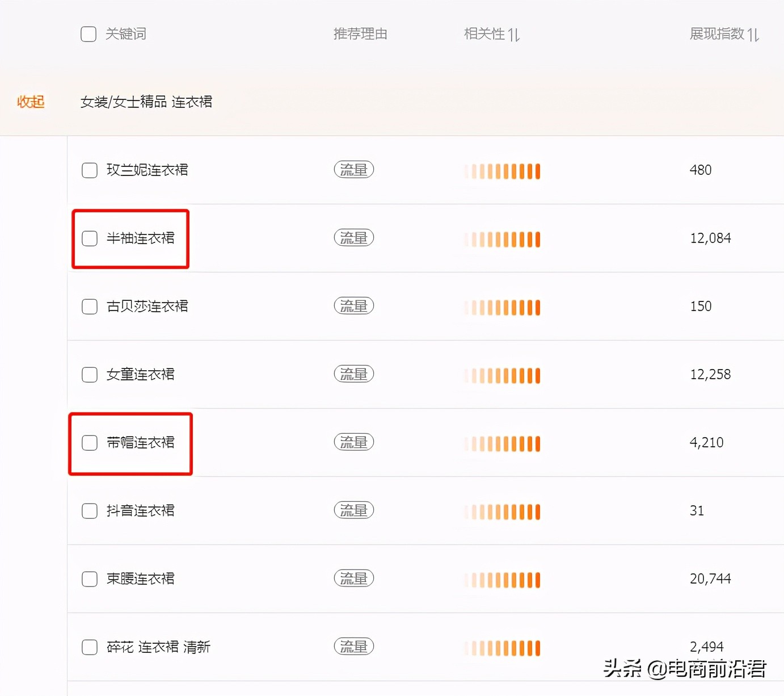Open the 女装/女士精品 连衣裙 category row
Screen dimensions: 784x696
coord(146,102)
